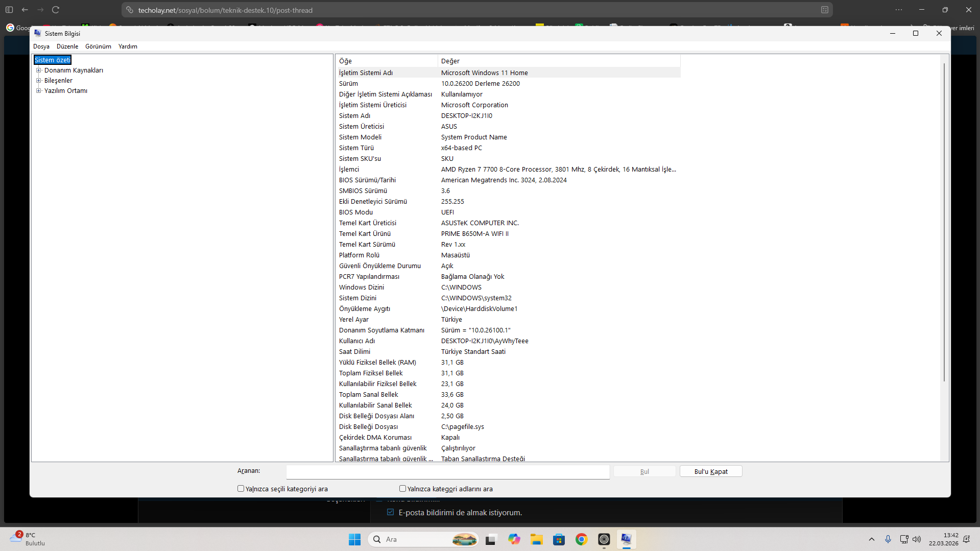
Task: Show hidden system tray icons
Action: pyautogui.click(x=872, y=539)
